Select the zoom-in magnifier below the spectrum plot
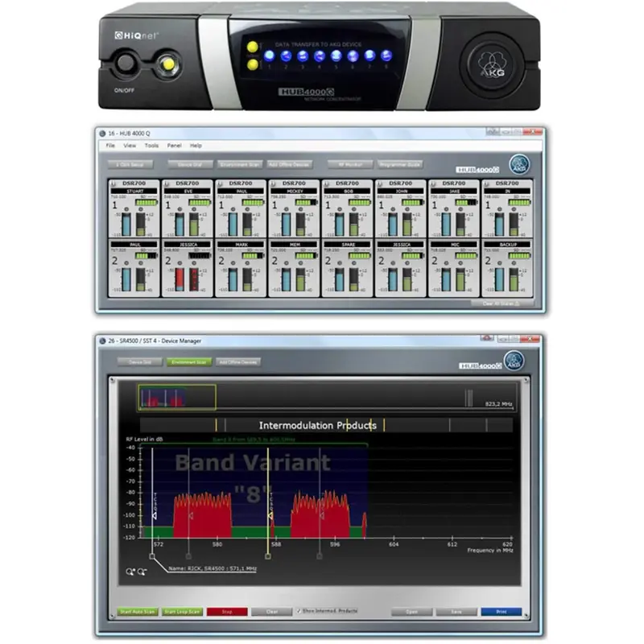The image size is (644, 644). coord(129,570)
